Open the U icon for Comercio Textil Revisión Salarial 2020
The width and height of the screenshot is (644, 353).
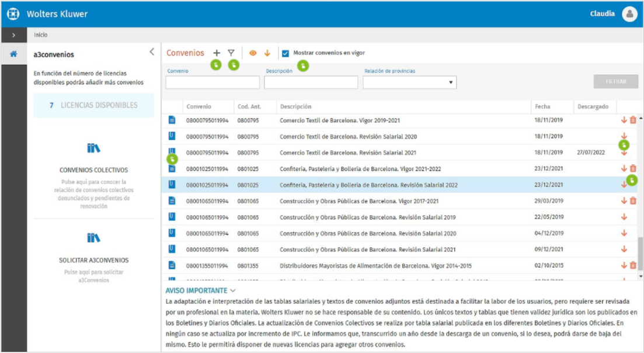[x=172, y=136]
